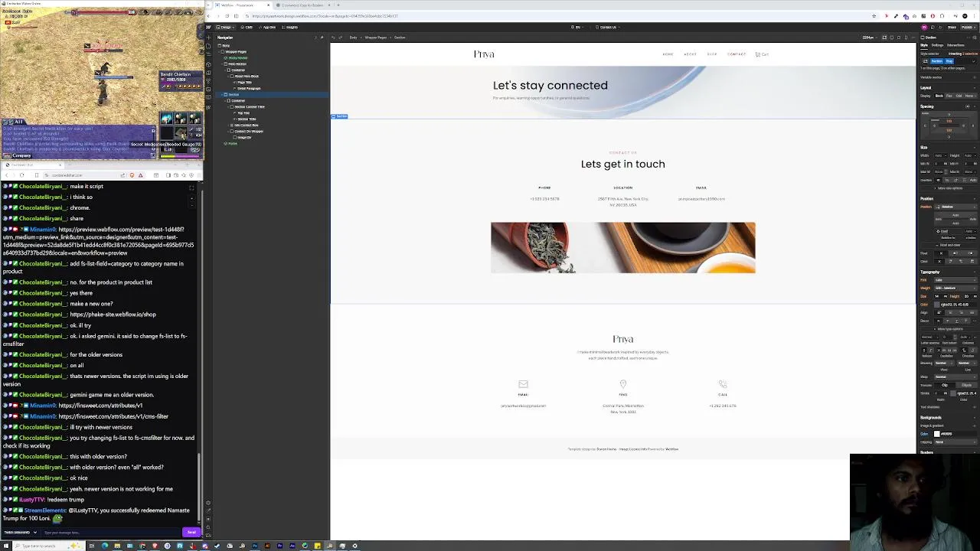Select Info Contact Row in Navigator
Viewport: 980px width, 551px height.
coord(247,126)
